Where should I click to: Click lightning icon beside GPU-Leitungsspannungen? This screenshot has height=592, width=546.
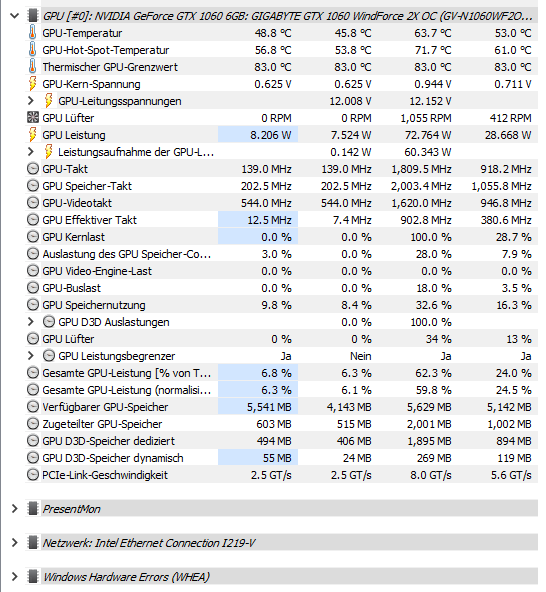point(49,101)
